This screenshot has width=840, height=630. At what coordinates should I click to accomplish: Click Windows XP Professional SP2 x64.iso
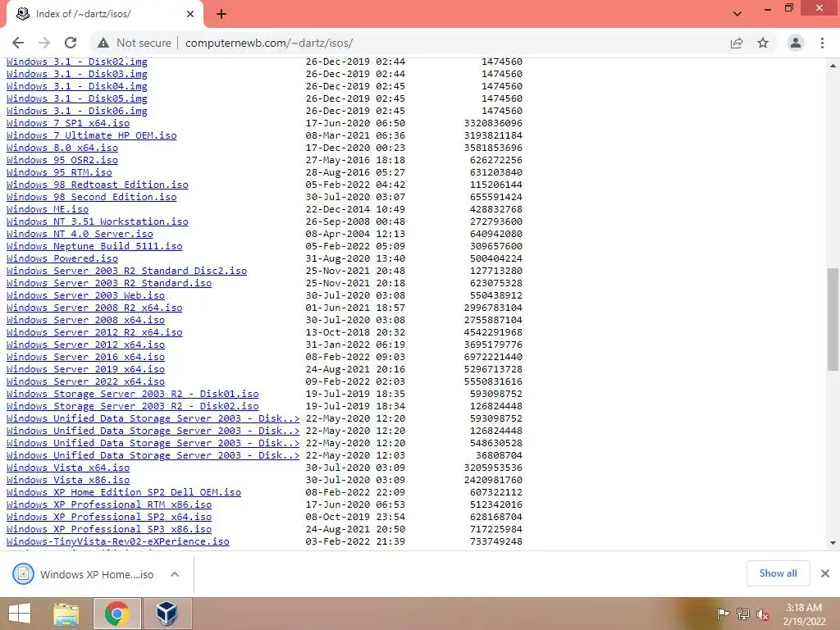[x=109, y=518]
